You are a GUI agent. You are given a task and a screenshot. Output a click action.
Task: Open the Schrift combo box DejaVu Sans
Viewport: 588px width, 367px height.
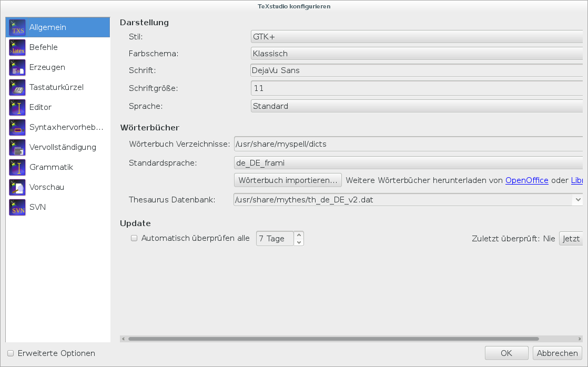(x=417, y=70)
